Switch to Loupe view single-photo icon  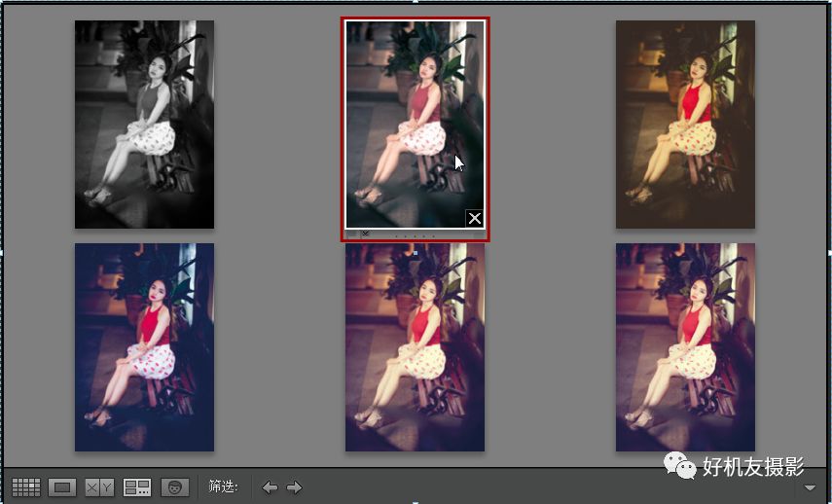click(x=62, y=487)
